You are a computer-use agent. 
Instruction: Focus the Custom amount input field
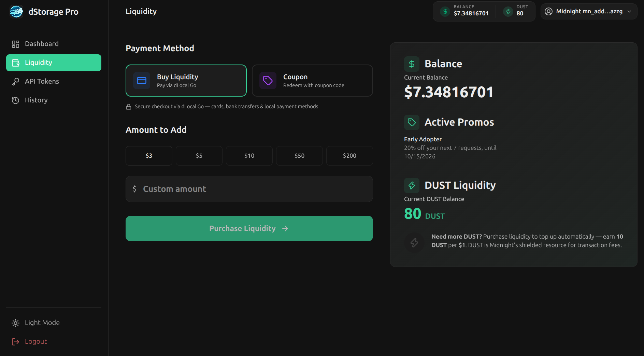point(249,189)
